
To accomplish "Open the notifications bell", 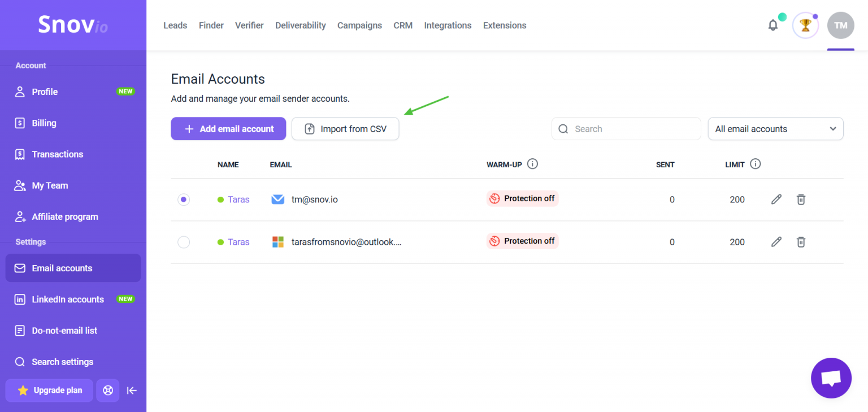I will click(x=773, y=25).
